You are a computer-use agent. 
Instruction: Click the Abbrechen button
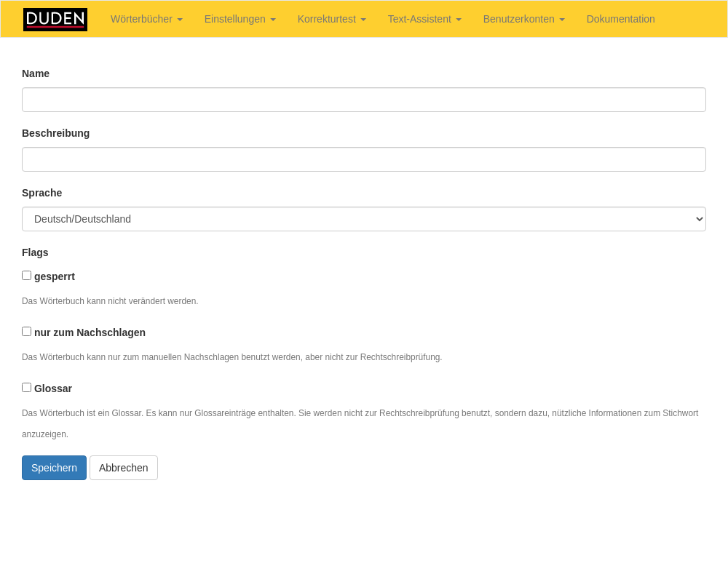[x=124, y=468]
